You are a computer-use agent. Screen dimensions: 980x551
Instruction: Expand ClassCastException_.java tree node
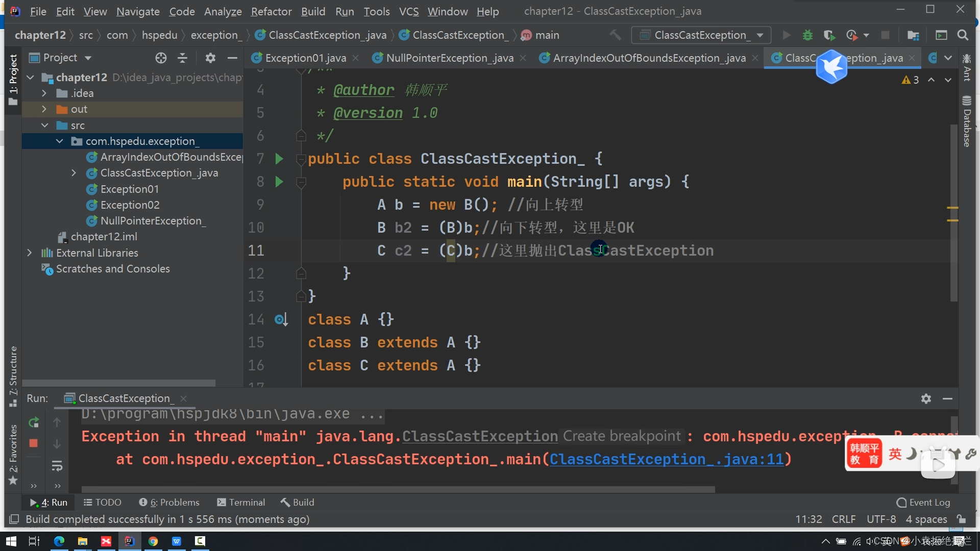click(74, 173)
